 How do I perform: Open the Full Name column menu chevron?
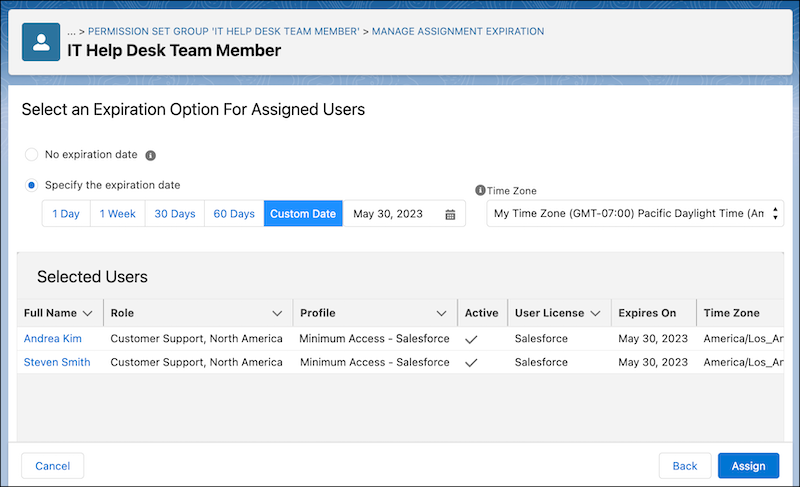tap(87, 313)
